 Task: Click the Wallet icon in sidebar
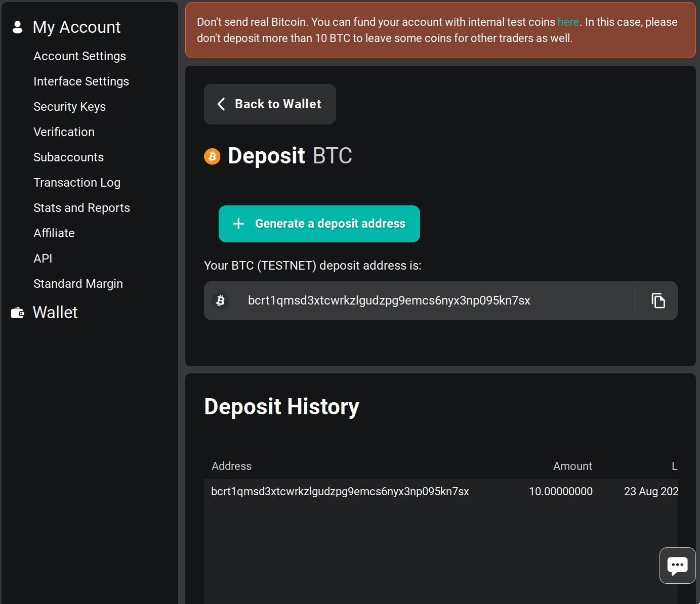click(18, 313)
